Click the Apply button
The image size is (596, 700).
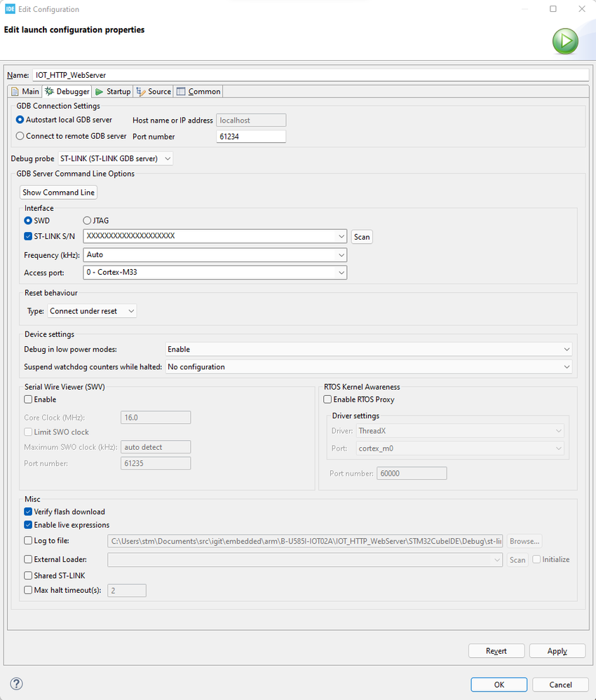click(x=557, y=651)
